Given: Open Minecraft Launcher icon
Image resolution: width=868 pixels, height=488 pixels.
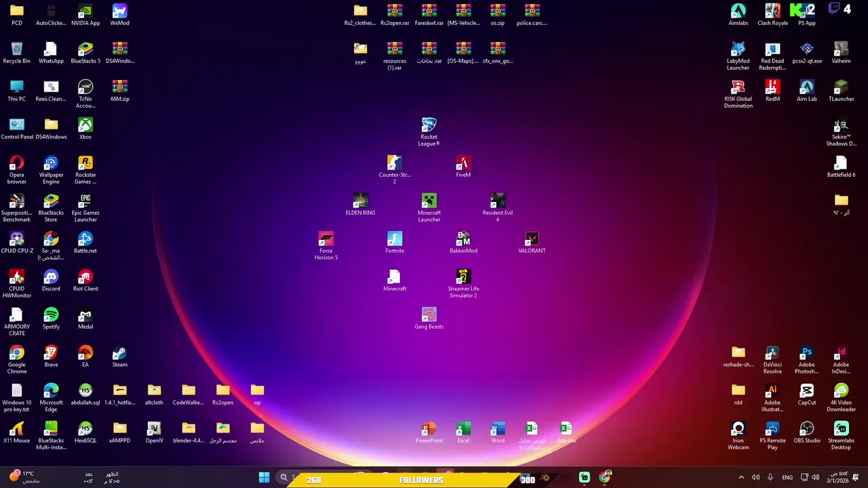Looking at the screenshot, I should 429,207.
